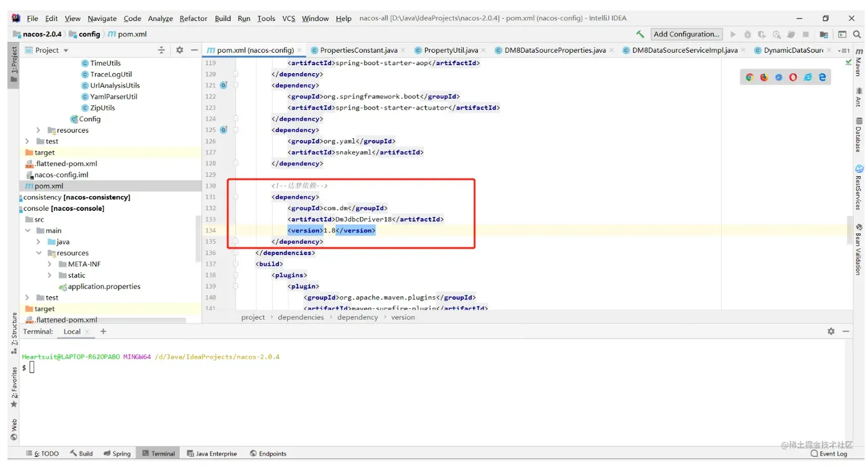Viewport: 868px width, 467px height.
Task: Toggle the Bean Validation tool window
Action: click(859, 249)
